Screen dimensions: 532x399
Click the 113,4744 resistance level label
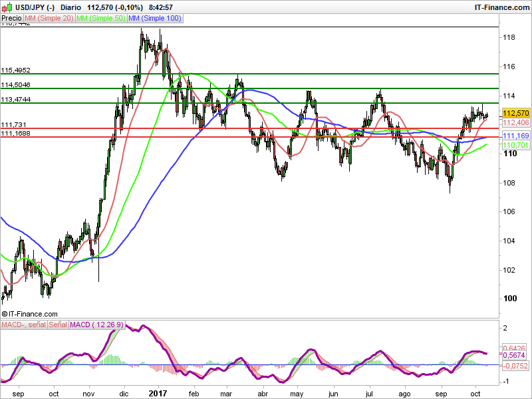pyautogui.click(x=15, y=99)
